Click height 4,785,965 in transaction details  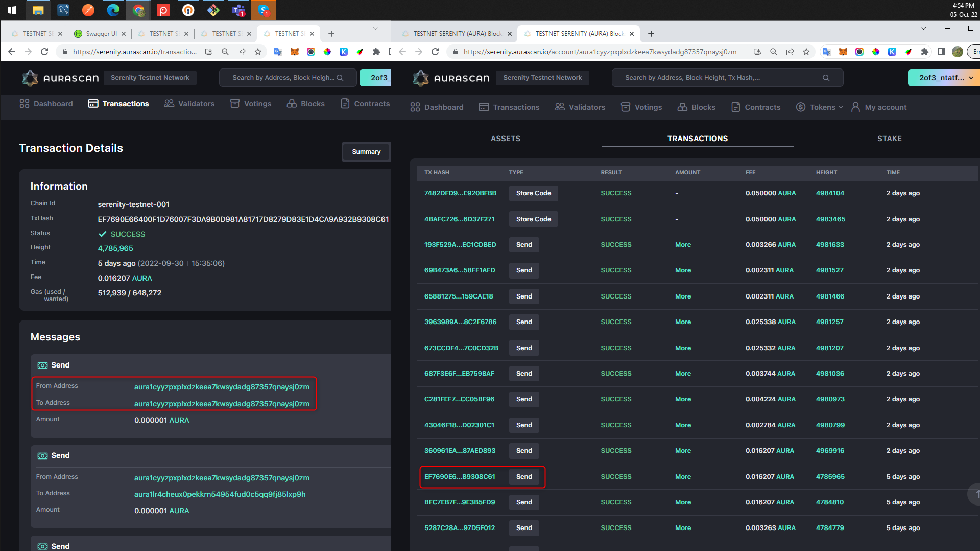click(x=115, y=248)
